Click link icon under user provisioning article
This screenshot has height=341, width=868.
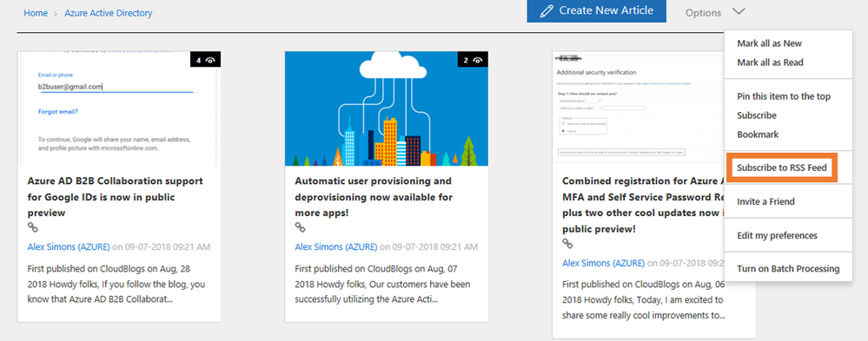[300, 227]
